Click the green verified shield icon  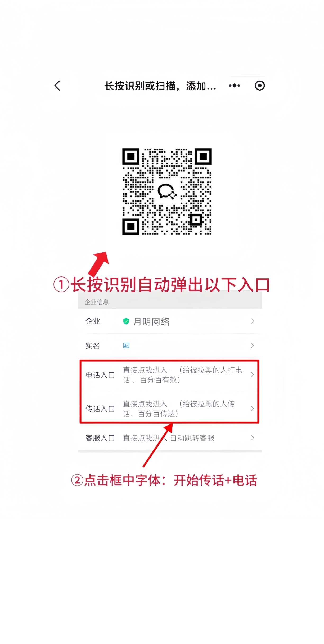126,321
